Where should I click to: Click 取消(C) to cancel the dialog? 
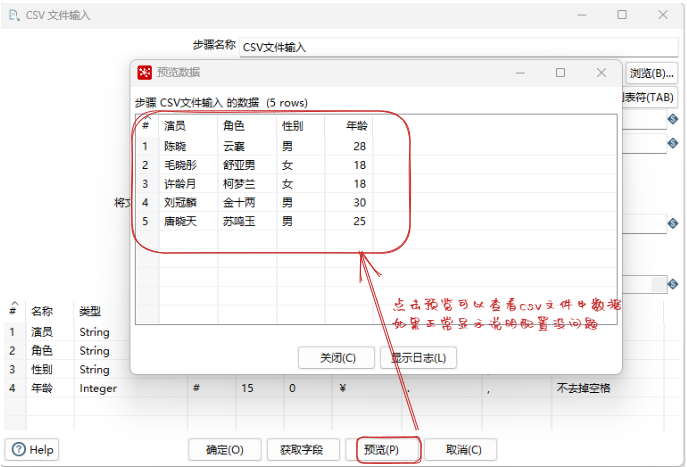(460, 449)
